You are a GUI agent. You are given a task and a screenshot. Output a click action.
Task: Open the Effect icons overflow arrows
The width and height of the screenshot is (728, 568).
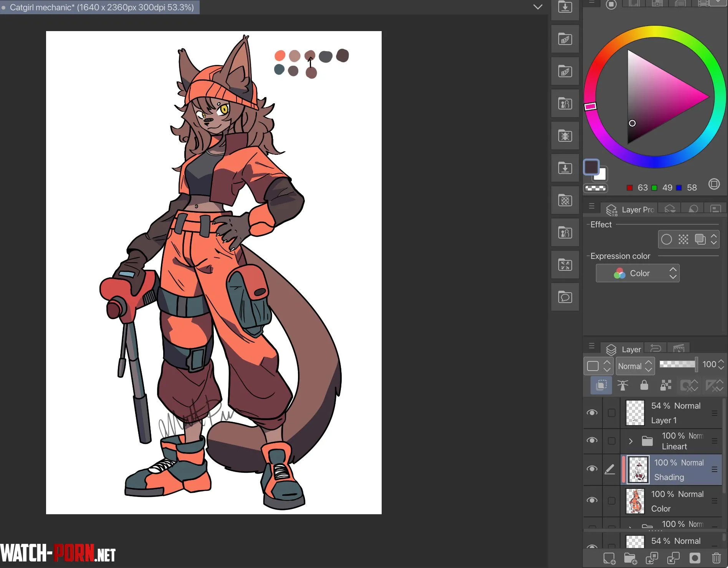714,239
